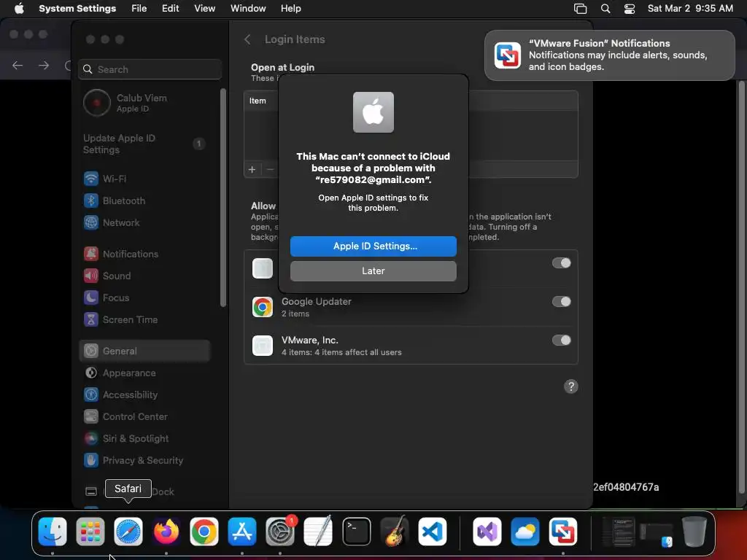The width and height of the screenshot is (747, 560).
Task: Click the Apple ID Settings... button
Action: tap(373, 246)
